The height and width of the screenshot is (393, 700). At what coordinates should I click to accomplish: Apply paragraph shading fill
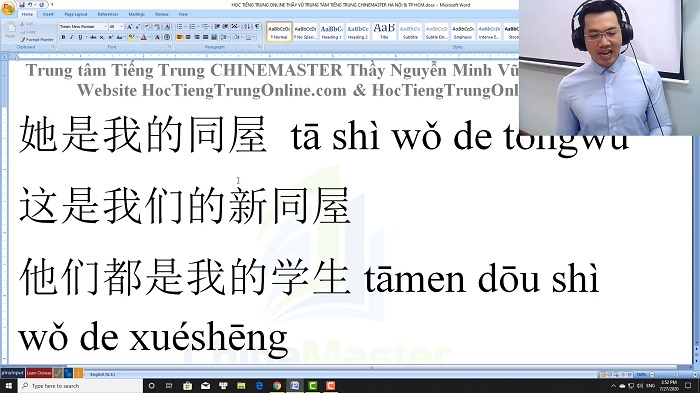coord(237,37)
